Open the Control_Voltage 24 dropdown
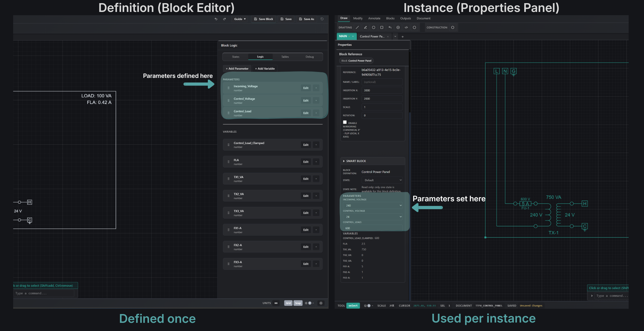The image size is (644, 331). pos(373,217)
